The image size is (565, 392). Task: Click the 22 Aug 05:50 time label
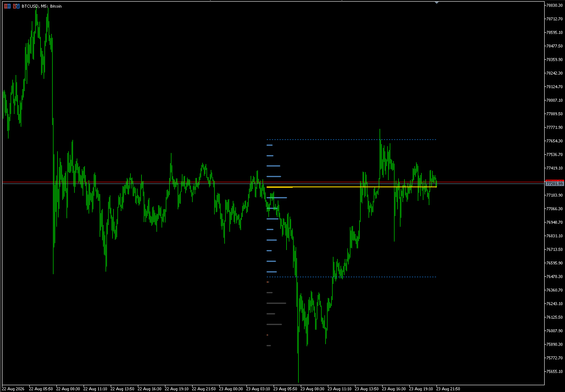click(x=41, y=389)
